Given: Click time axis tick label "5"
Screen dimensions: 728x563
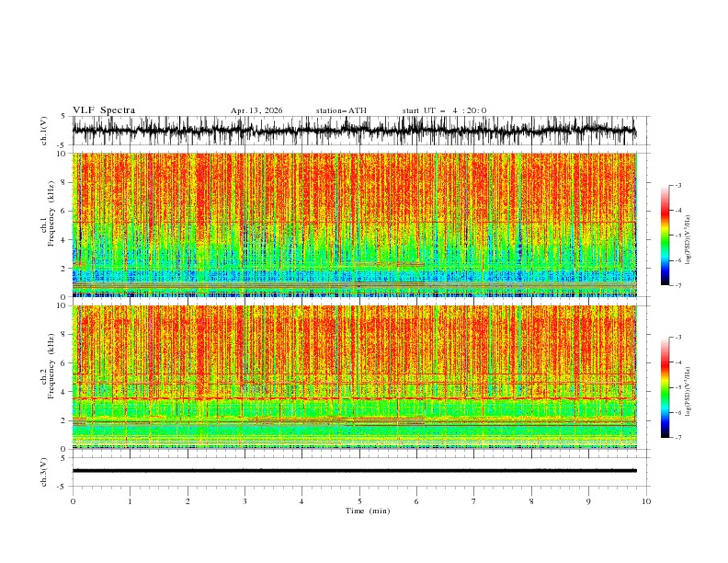Looking at the screenshot, I should coord(359,501).
